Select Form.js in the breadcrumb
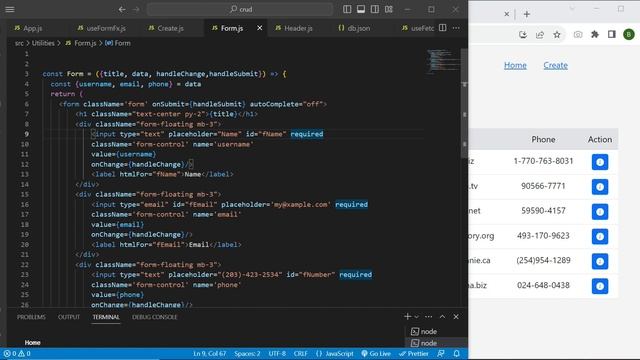 click(x=81, y=43)
